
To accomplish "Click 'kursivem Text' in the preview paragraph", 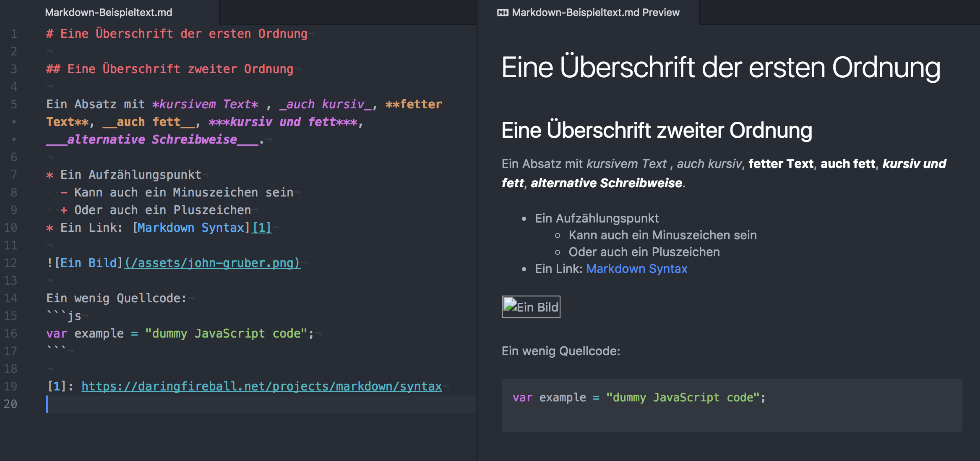I will 627,164.
